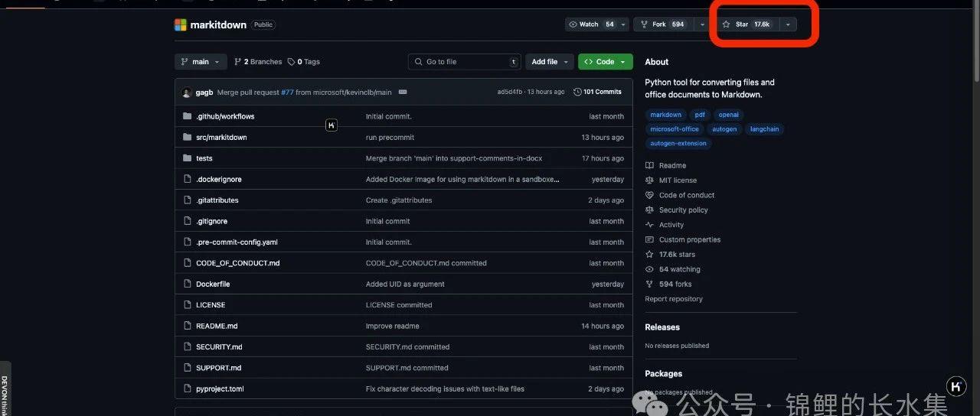Jump to Readme in About sidebar
The width and height of the screenshot is (980, 416).
[666, 166]
